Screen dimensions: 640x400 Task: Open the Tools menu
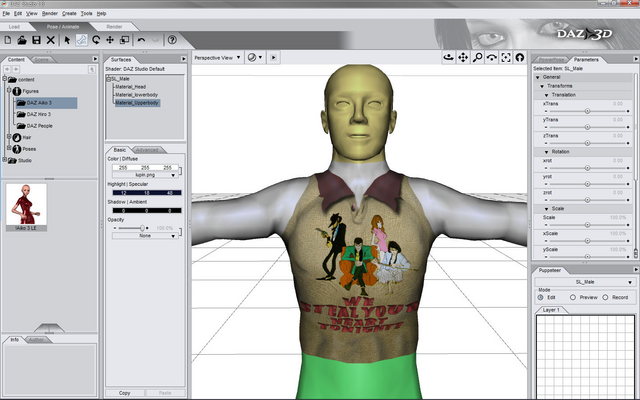click(87, 13)
